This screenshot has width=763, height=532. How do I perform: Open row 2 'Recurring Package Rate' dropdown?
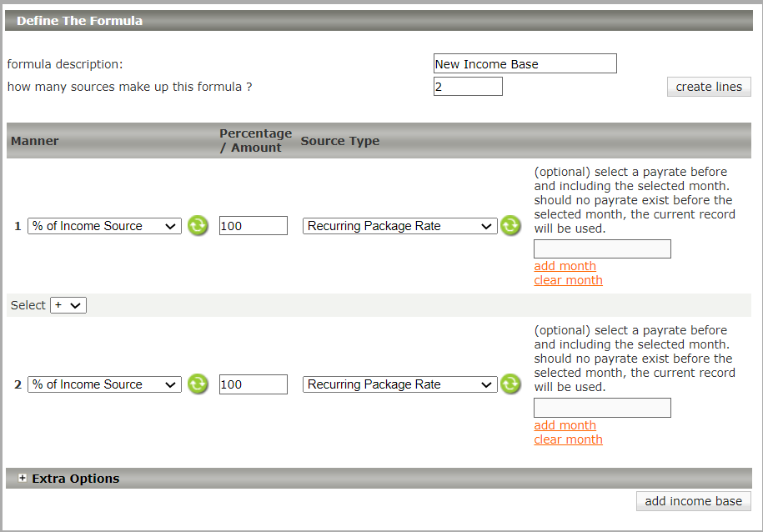click(x=399, y=384)
